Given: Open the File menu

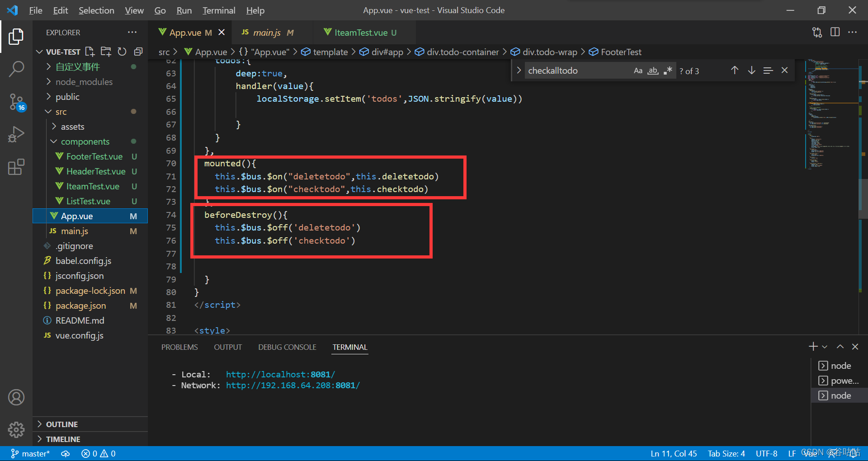Looking at the screenshot, I should pos(35,10).
